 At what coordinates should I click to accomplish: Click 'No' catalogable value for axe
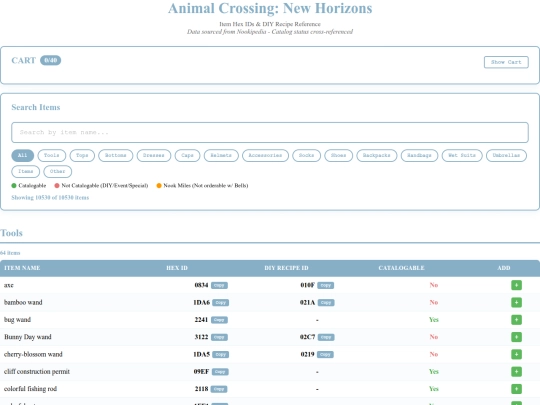point(434,285)
